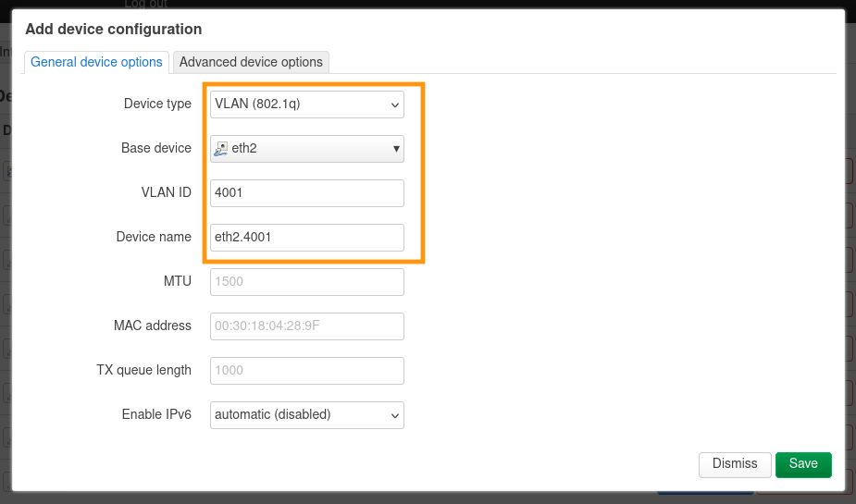Switch to General device options tab
The height and width of the screenshot is (504, 856).
click(x=96, y=62)
